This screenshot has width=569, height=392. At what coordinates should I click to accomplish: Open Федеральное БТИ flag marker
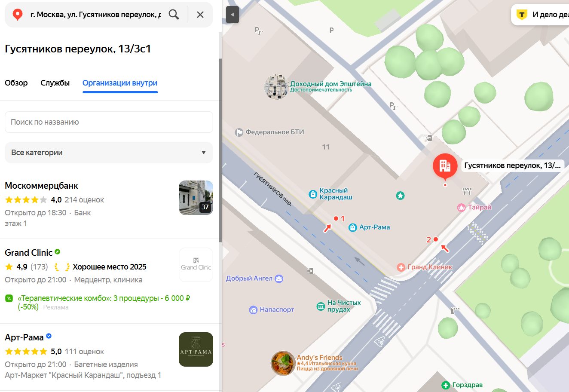pos(239,132)
